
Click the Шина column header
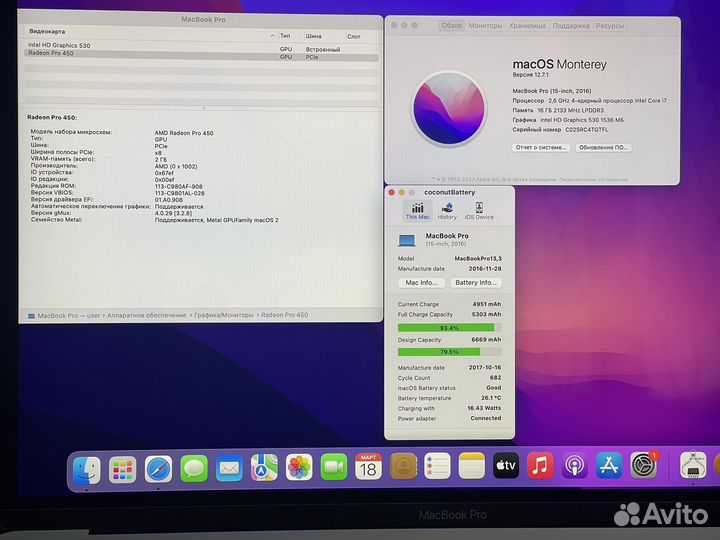(x=314, y=36)
